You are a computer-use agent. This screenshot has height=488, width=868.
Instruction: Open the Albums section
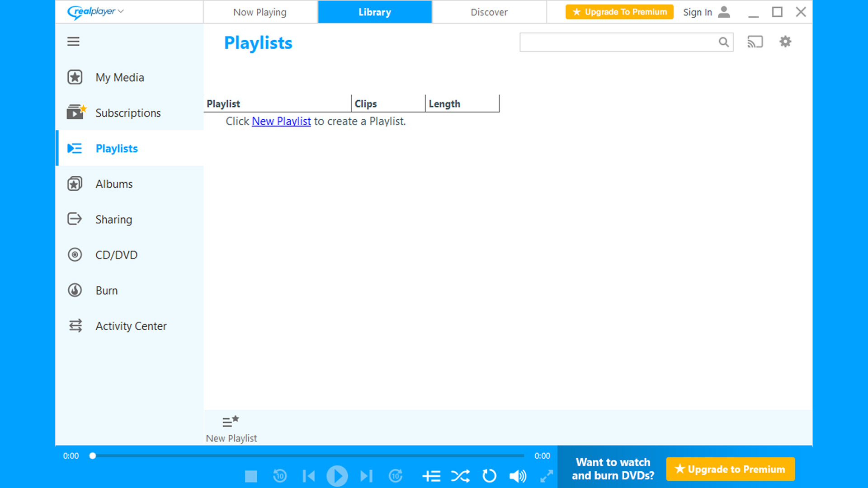[129, 184]
